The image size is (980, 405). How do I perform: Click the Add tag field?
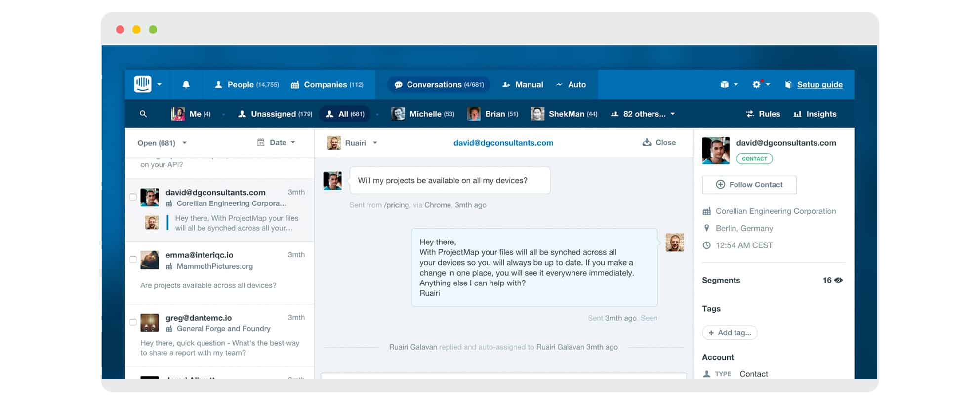click(x=730, y=333)
